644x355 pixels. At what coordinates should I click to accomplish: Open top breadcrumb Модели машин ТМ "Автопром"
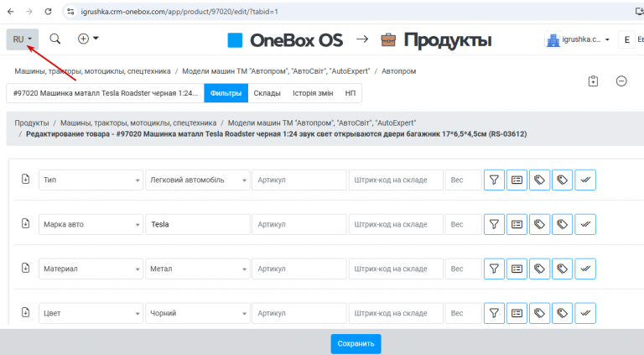pos(276,71)
